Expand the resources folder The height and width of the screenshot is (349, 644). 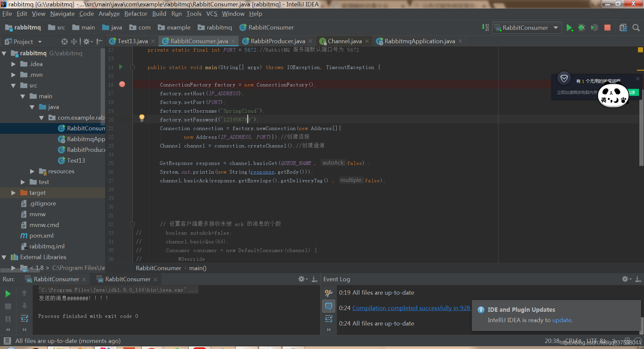coord(32,171)
